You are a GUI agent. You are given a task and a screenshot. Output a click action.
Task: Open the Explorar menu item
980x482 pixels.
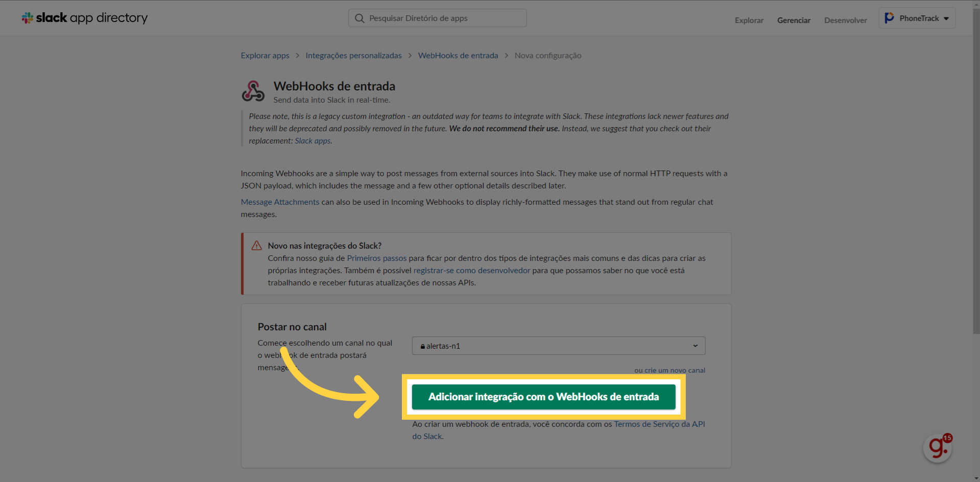coord(749,20)
